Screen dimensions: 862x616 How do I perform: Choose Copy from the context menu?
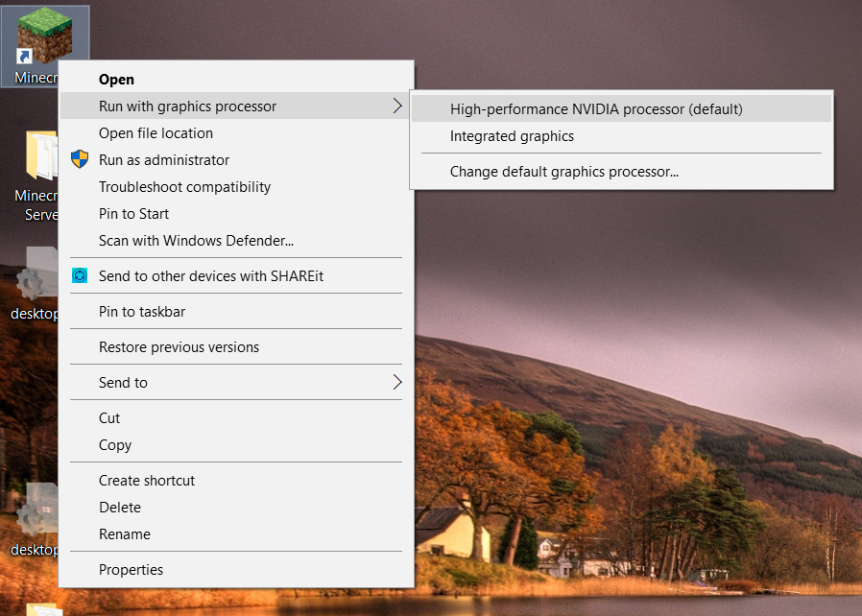[236, 445]
